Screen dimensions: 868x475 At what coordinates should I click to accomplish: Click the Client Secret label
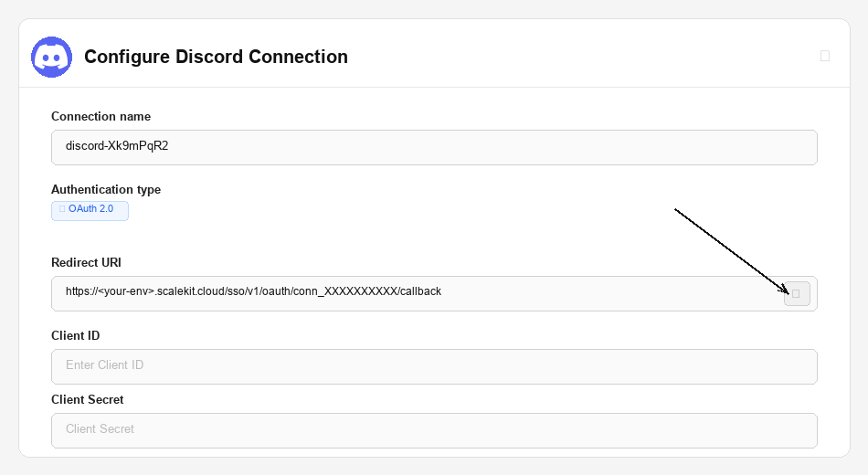coord(88,399)
